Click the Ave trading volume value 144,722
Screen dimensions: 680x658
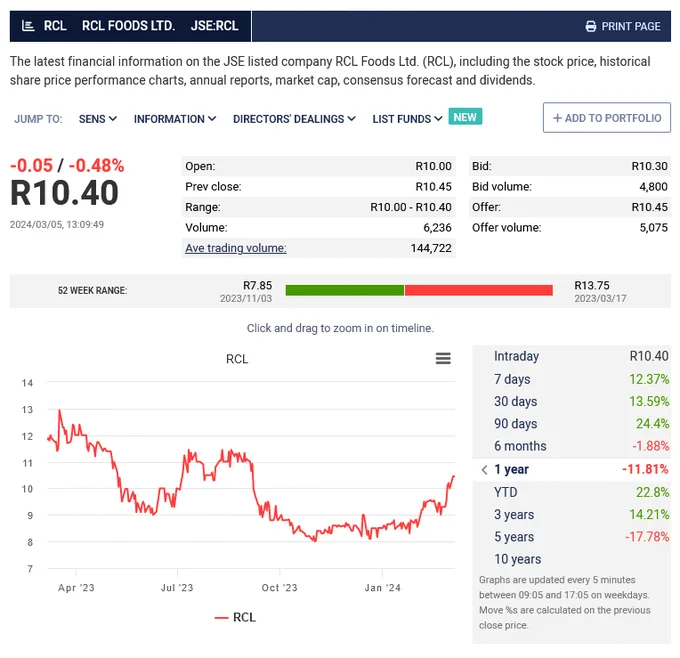[431, 248]
